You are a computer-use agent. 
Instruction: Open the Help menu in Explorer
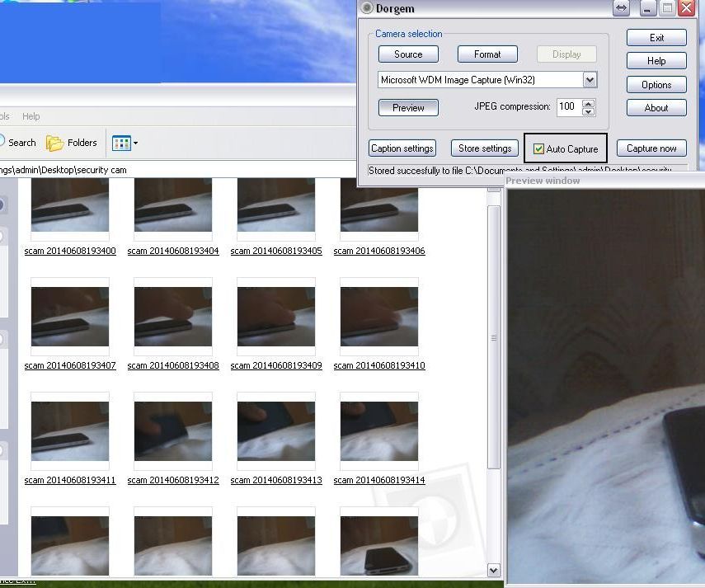31,116
